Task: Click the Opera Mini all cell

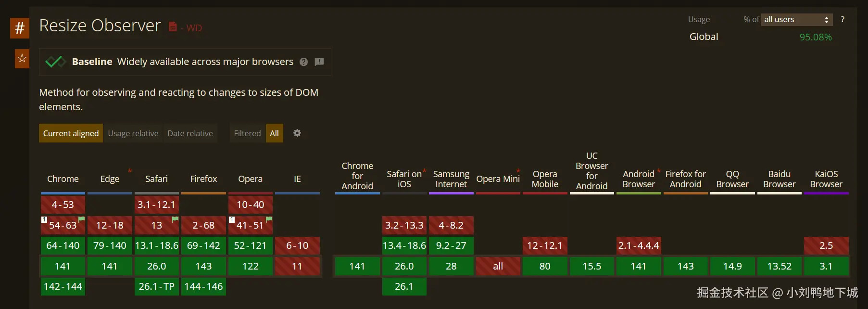Action: coord(498,266)
